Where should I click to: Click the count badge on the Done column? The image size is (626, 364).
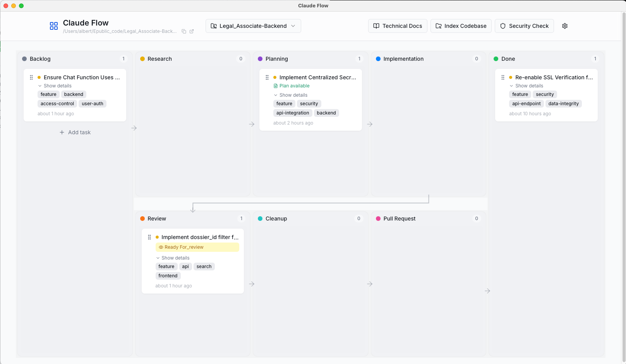pyautogui.click(x=595, y=59)
